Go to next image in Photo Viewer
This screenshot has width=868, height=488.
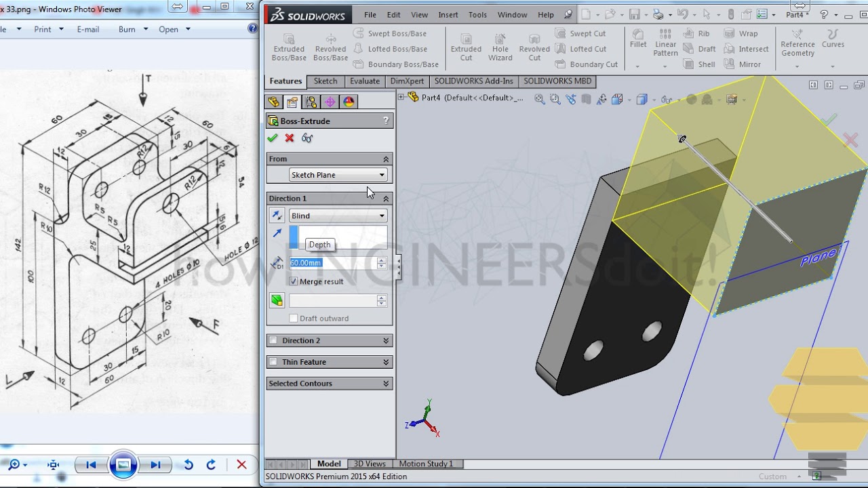coord(156,464)
